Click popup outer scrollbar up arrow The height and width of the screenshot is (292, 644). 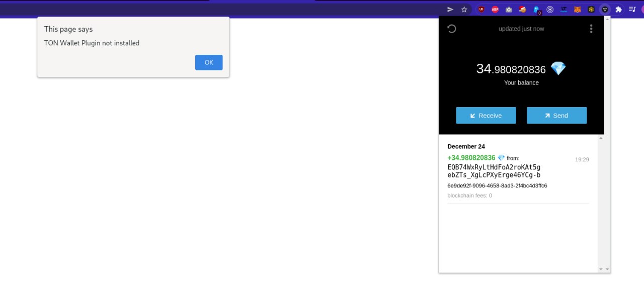(607, 19)
